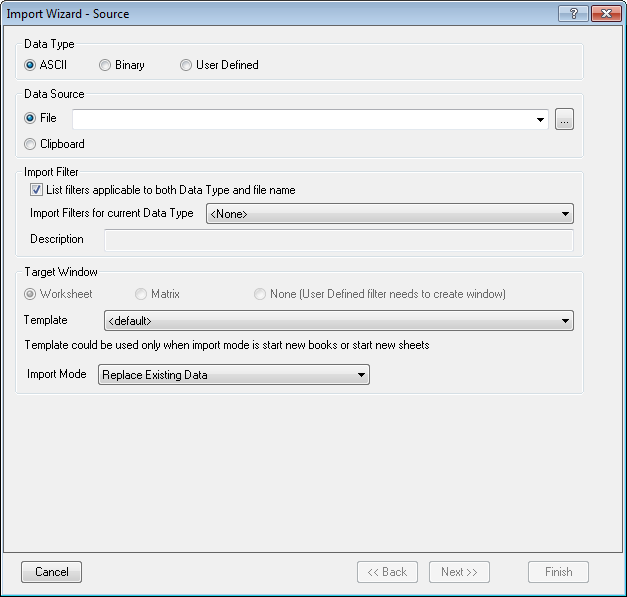Click the help question mark button
Image resolution: width=627 pixels, height=597 pixels.
click(x=573, y=14)
